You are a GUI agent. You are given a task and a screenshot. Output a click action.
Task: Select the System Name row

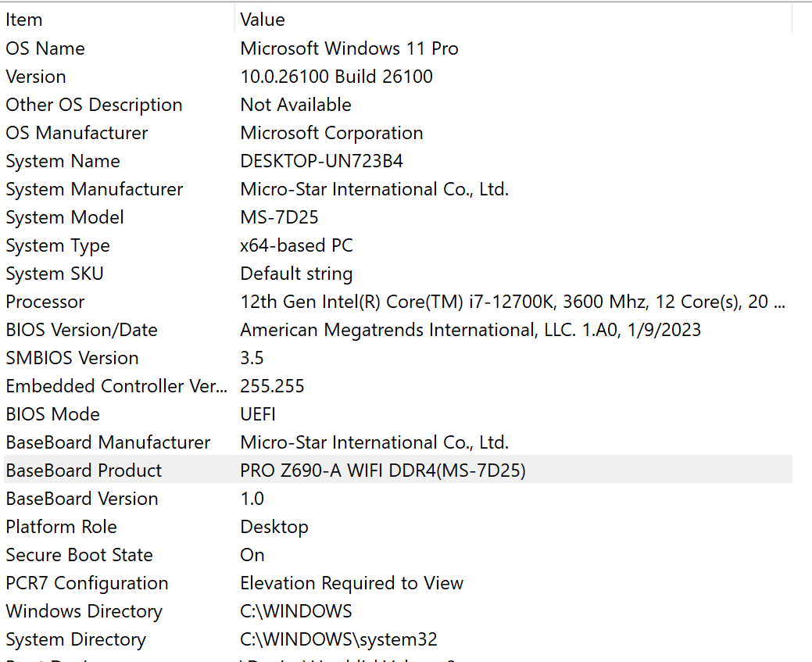(x=63, y=161)
